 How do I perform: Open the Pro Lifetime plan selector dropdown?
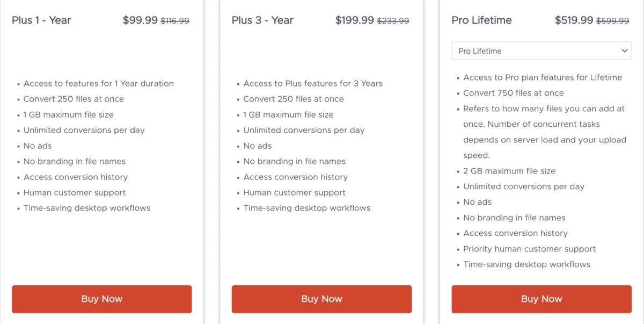pos(541,51)
